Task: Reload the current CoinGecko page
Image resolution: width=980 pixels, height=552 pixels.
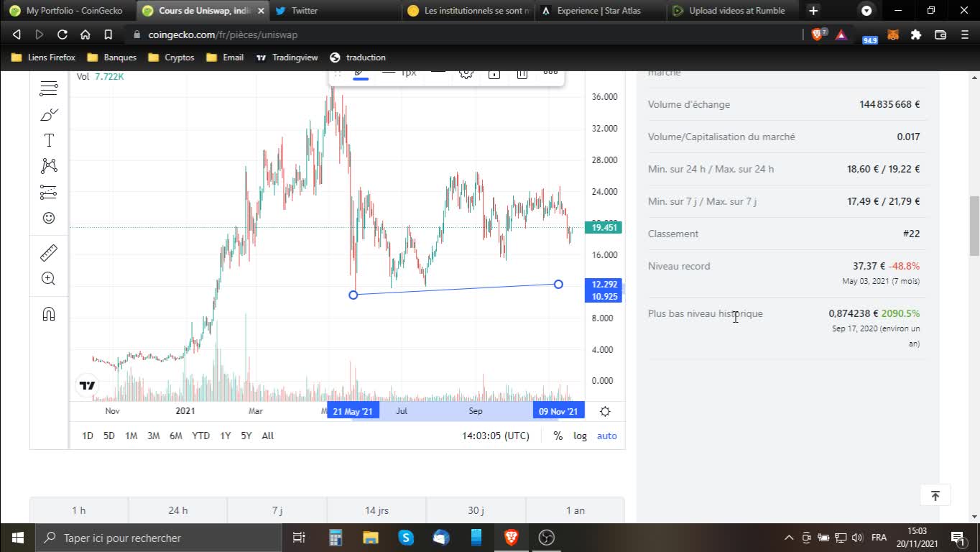Action: pyautogui.click(x=63, y=34)
